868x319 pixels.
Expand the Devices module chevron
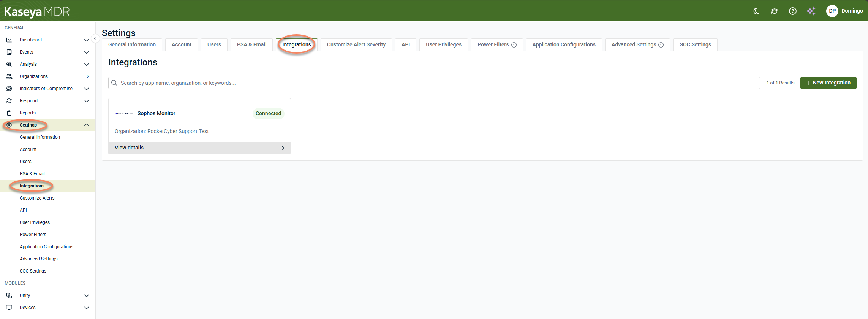pos(87,308)
